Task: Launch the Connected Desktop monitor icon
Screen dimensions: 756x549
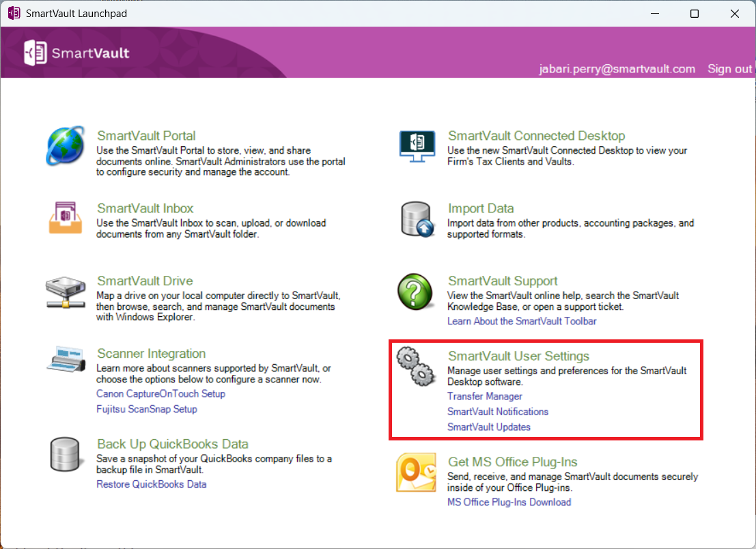Action: (417, 146)
